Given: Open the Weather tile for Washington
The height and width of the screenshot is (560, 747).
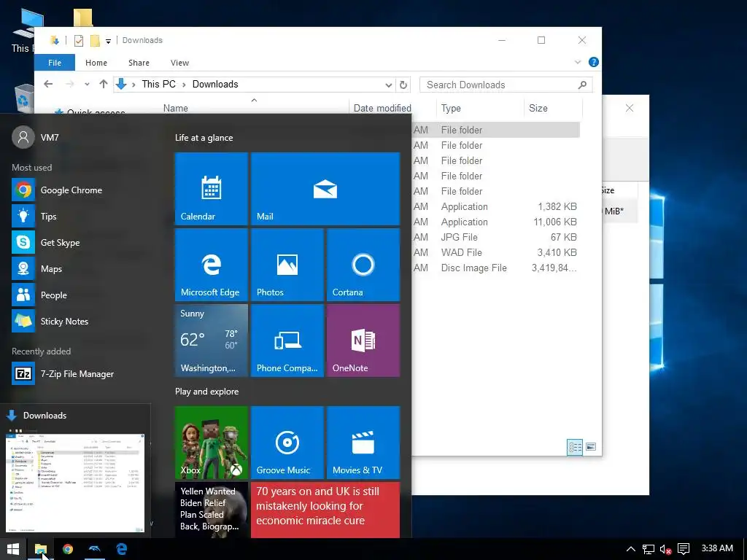Looking at the screenshot, I should click(211, 341).
